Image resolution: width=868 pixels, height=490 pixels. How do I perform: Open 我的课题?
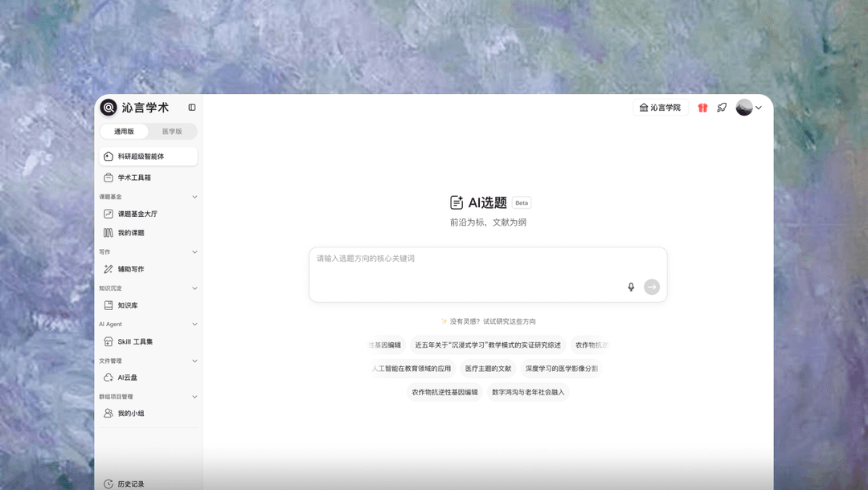[x=149, y=233]
